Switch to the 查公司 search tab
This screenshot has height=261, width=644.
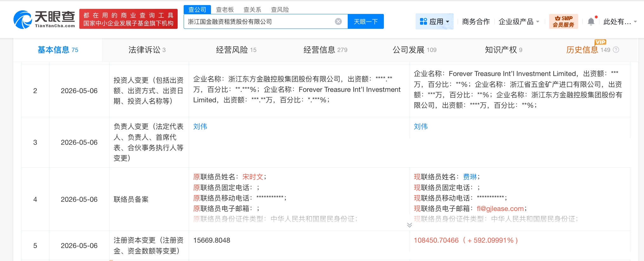point(197,10)
